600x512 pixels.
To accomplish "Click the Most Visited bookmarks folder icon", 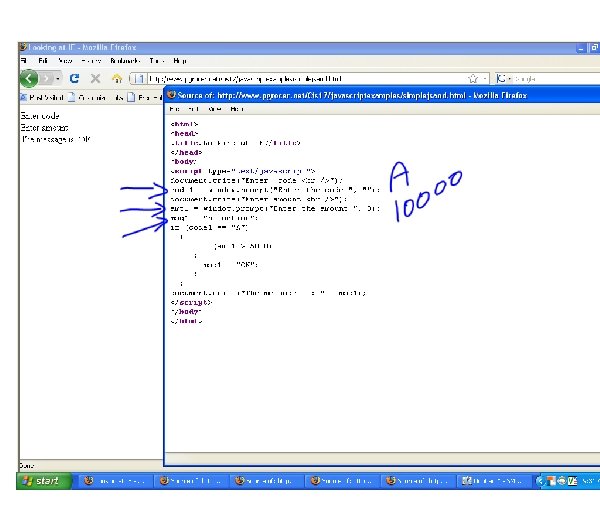I will [24, 97].
